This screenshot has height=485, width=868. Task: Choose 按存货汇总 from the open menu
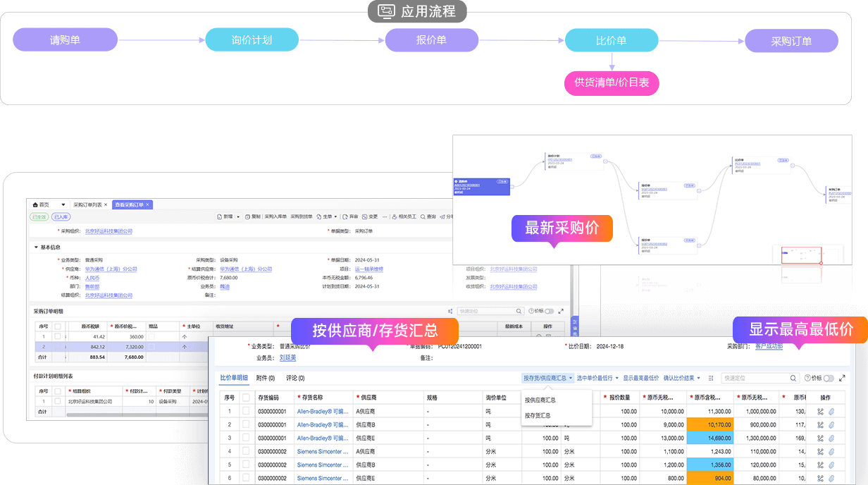[538, 415]
